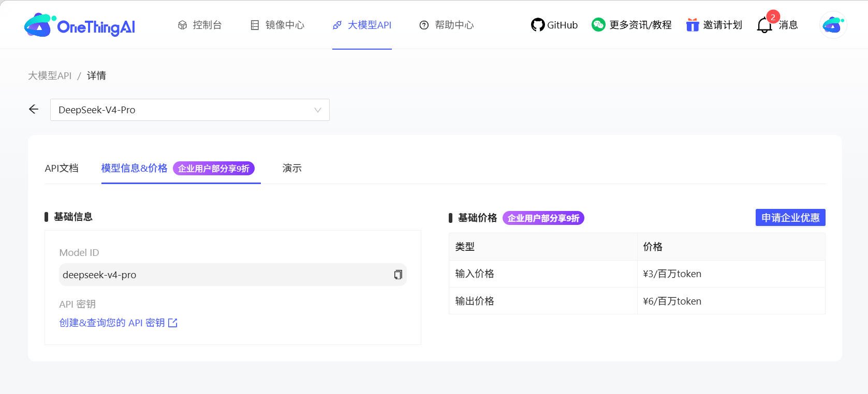This screenshot has height=394, width=868.
Task: Click the 企业用户部分享9折 badge beside 基础价格
Action: click(543, 218)
